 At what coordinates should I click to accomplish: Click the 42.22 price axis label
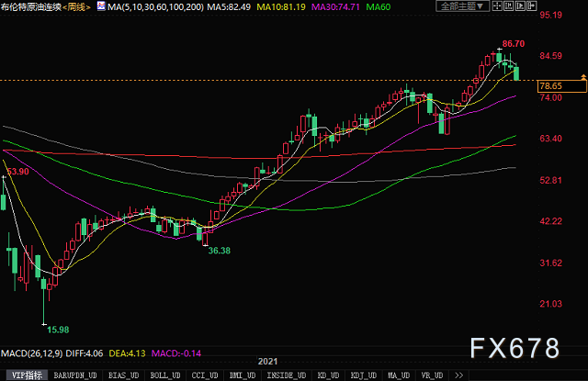point(551,221)
